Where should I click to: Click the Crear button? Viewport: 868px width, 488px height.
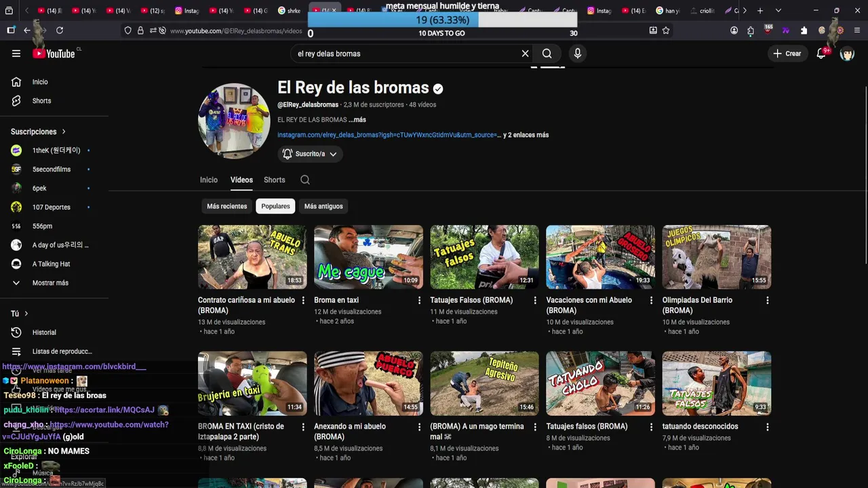coord(787,54)
